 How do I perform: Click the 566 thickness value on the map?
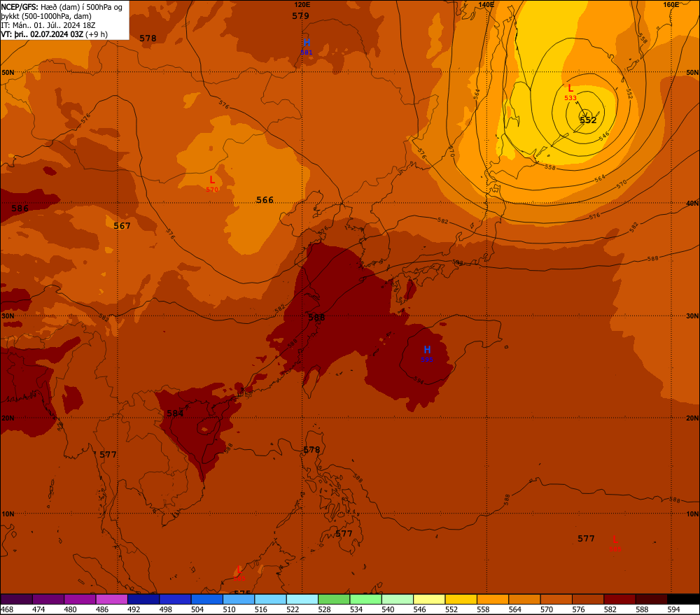pos(265,200)
